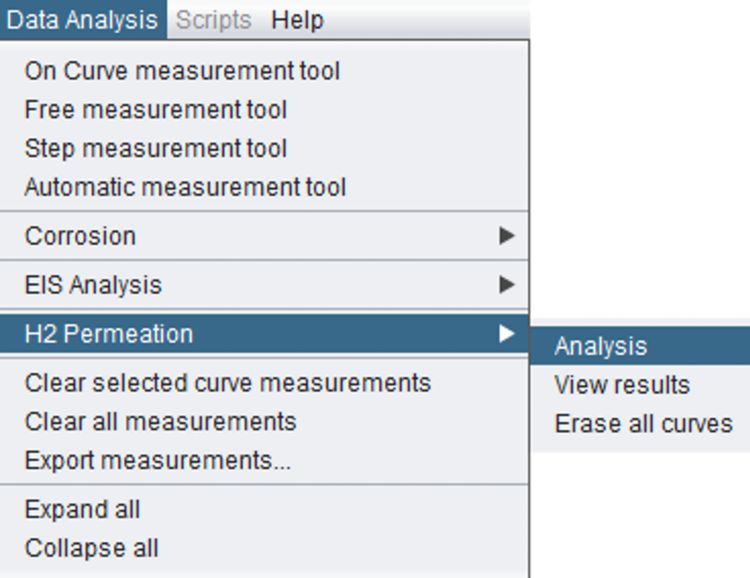Expand the Corrosion submenu
This screenshot has width=750, height=578.
pyautogui.click(x=80, y=236)
